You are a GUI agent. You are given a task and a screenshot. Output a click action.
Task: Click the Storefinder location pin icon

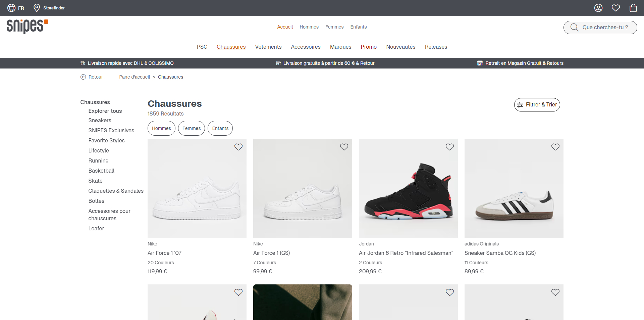(37, 8)
